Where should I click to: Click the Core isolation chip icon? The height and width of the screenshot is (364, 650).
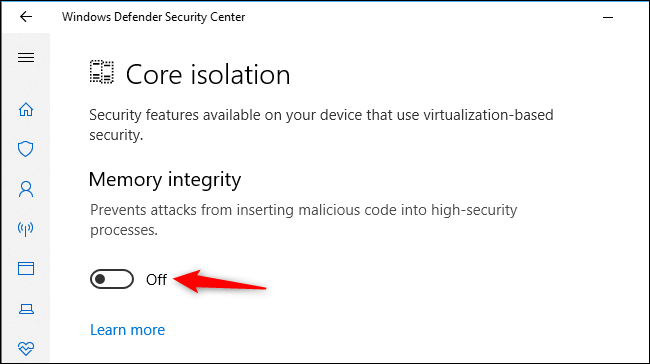(x=102, y=72)
